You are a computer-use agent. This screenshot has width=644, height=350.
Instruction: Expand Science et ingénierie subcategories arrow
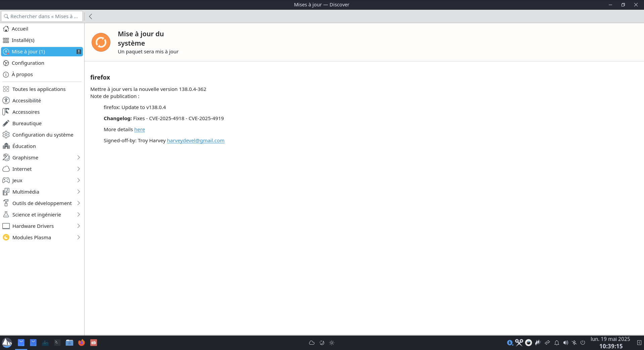(x=79, y=215)
